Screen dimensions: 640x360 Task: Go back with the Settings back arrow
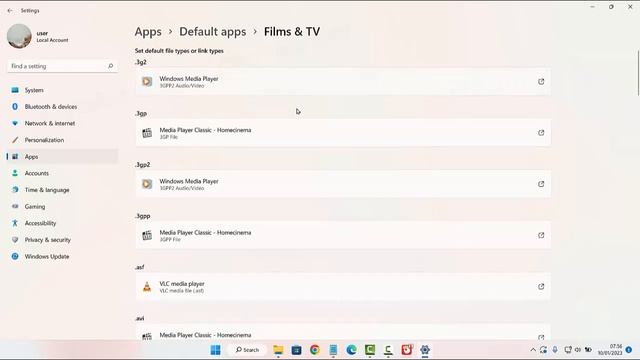click(x=10, y=11)
